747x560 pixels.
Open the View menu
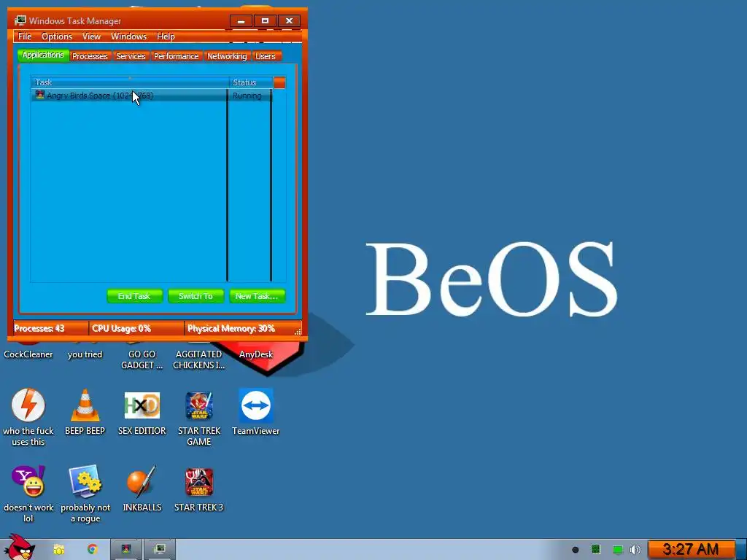(x=91, y=36)
